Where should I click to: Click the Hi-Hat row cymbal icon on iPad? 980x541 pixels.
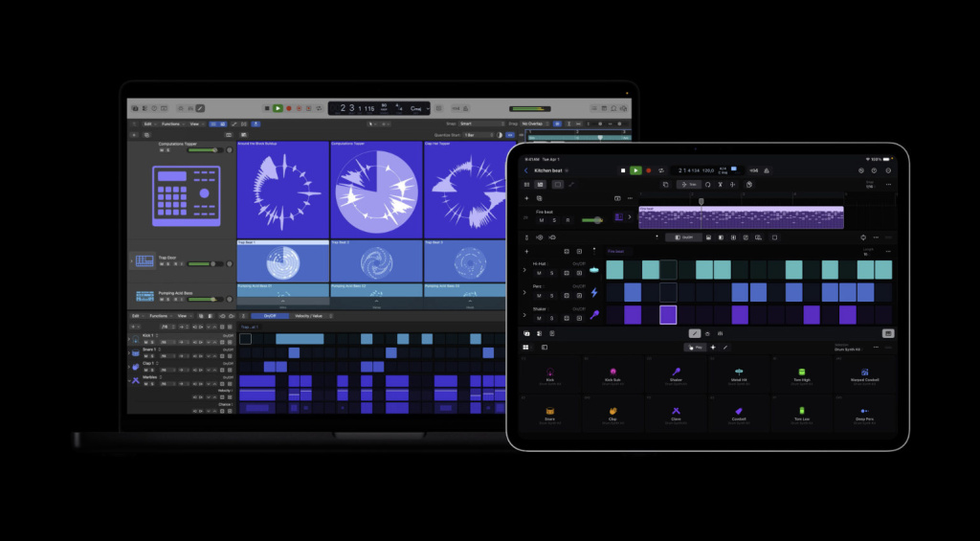click(594, 270)
